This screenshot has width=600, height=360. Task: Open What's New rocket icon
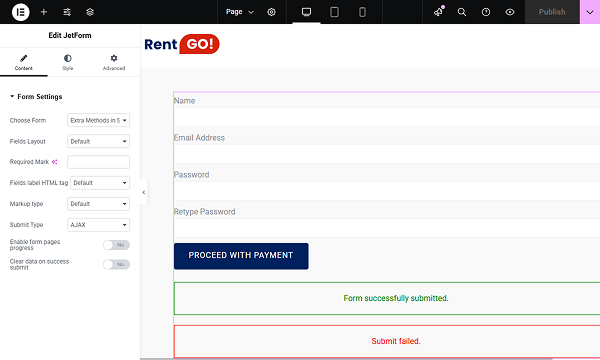(x=439, y=12)
